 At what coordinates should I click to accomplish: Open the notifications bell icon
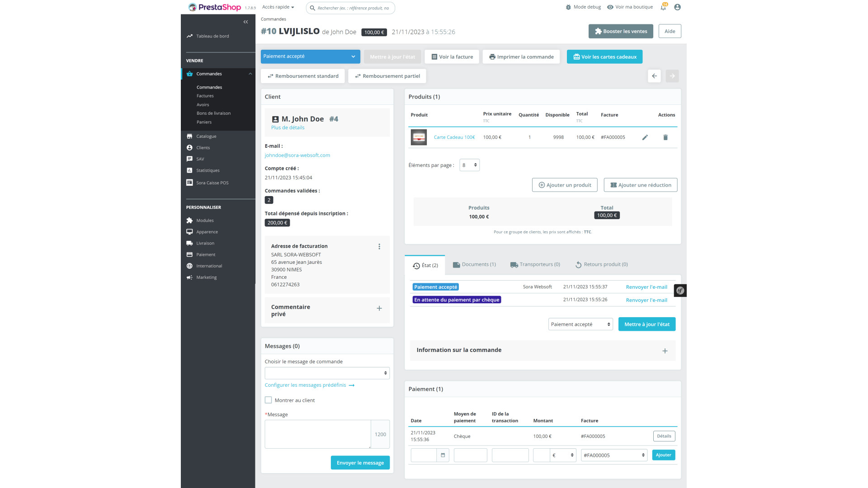(x=663, y=7)
